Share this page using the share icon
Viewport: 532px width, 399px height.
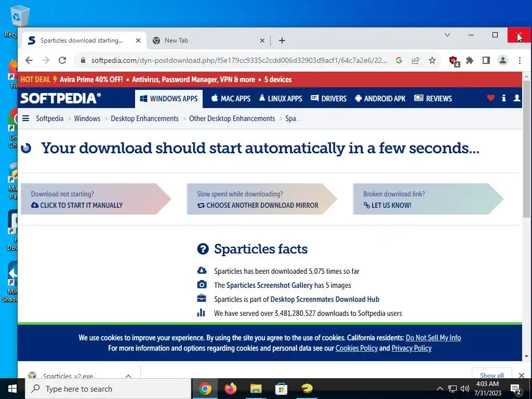click(416, 60)
